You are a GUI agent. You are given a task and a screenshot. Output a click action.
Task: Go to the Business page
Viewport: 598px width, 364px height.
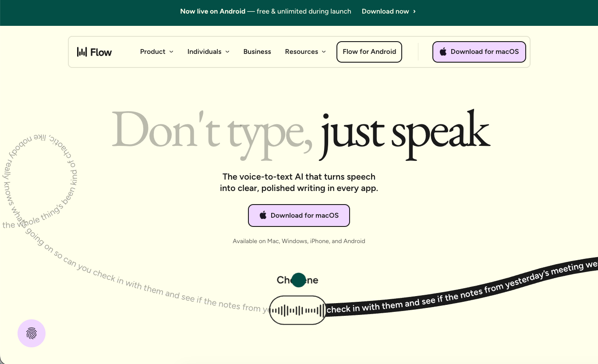[257, 52]
